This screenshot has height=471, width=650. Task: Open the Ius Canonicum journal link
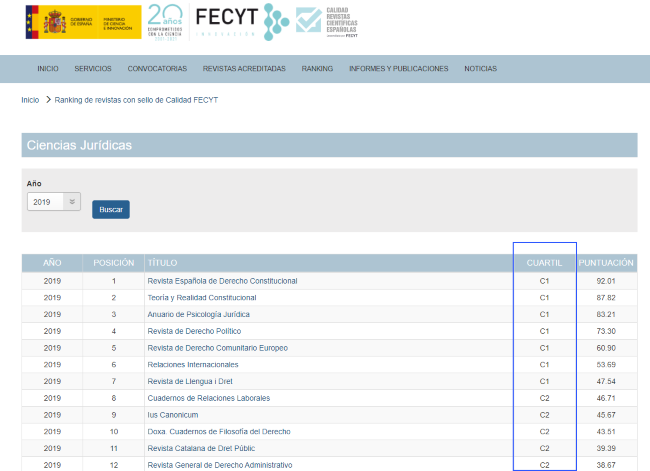[x=172, y=415]
